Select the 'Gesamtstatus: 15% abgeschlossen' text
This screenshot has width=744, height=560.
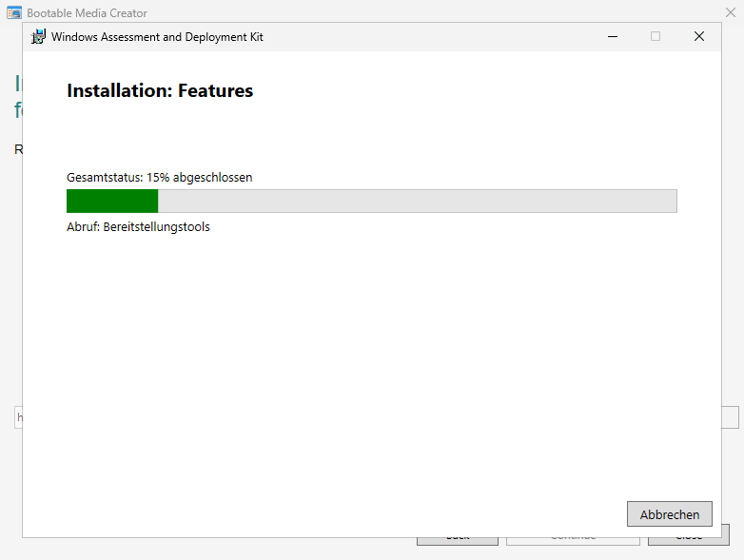pos(160,178)
